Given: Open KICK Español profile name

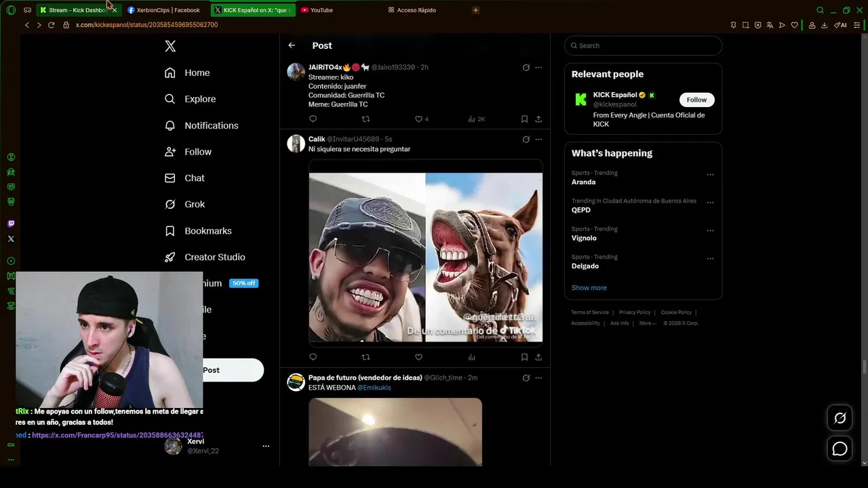Looking at the screenshot, I should click(x=615, y=95).
